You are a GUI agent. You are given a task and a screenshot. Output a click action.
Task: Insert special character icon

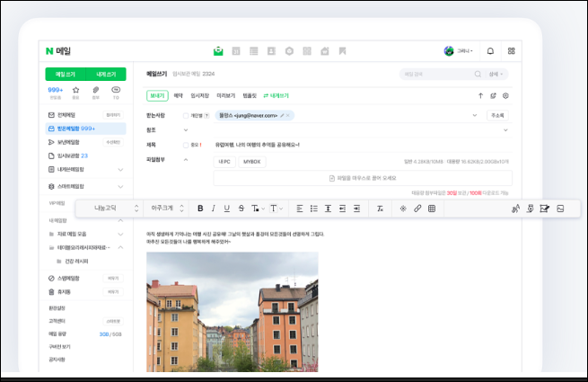403,209
